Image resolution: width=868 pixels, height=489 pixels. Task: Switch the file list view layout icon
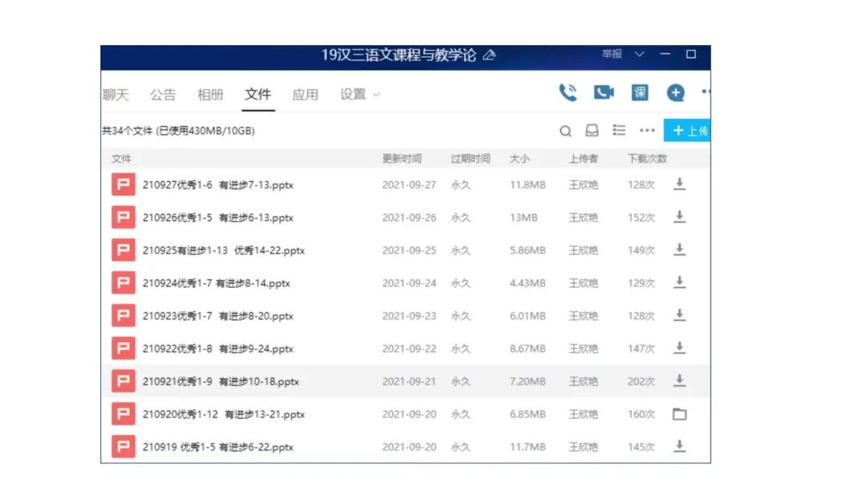619,130
